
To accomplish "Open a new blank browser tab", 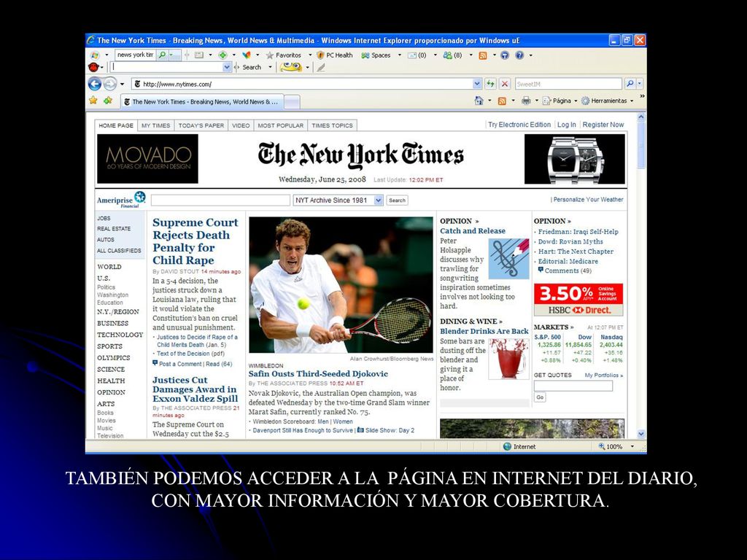I will click(292, 101).
